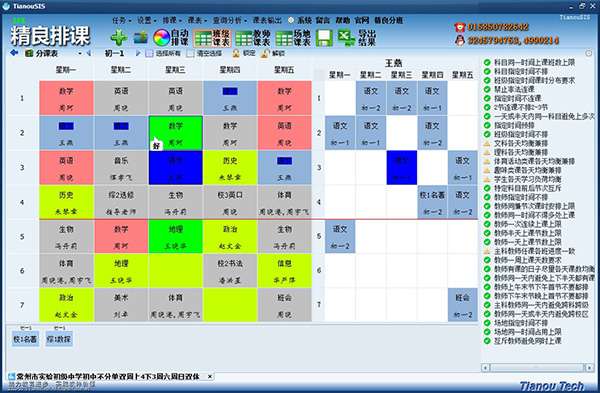Click the green floppy disk save icon
Viewport: 600px width, 393px height.
[324, 38]
